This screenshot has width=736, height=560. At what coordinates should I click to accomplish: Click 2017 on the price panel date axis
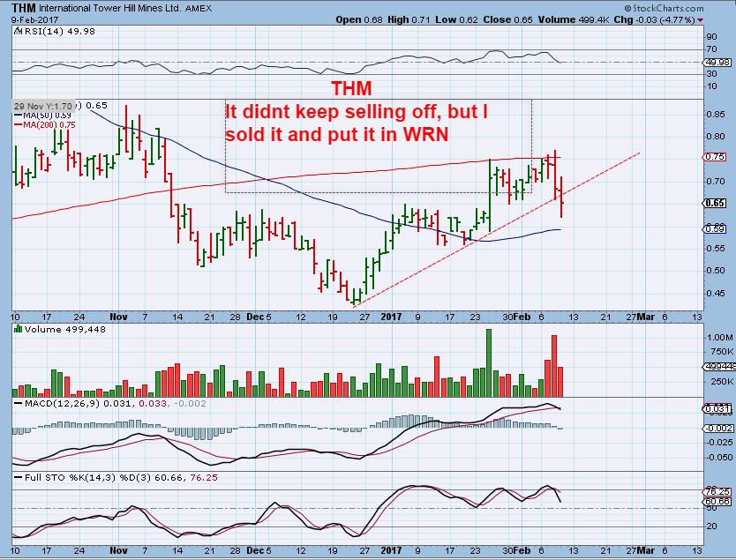pos(391,317)
